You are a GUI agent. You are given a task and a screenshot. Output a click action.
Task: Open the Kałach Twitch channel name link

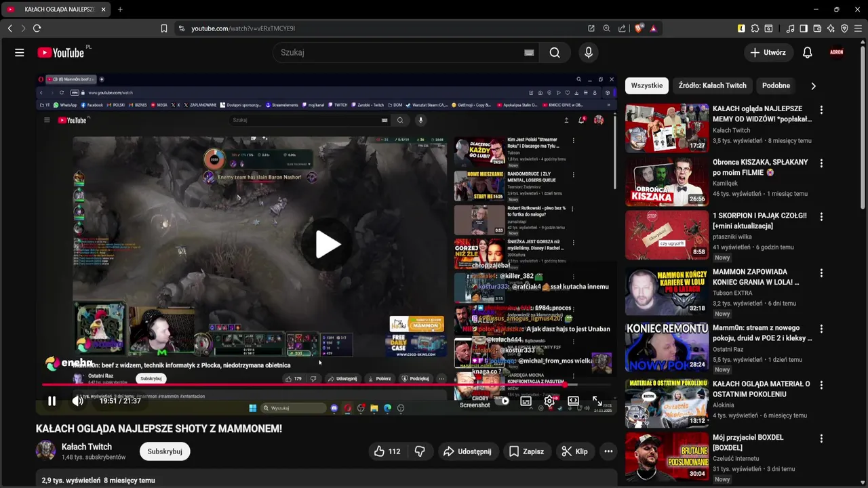[x=87, y=447]
